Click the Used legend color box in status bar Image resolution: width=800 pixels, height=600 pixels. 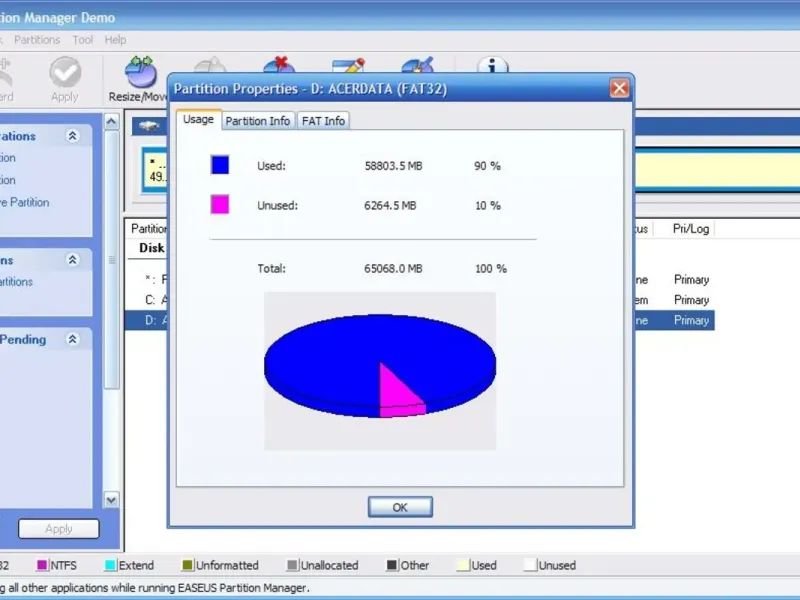tap(463, 565)
